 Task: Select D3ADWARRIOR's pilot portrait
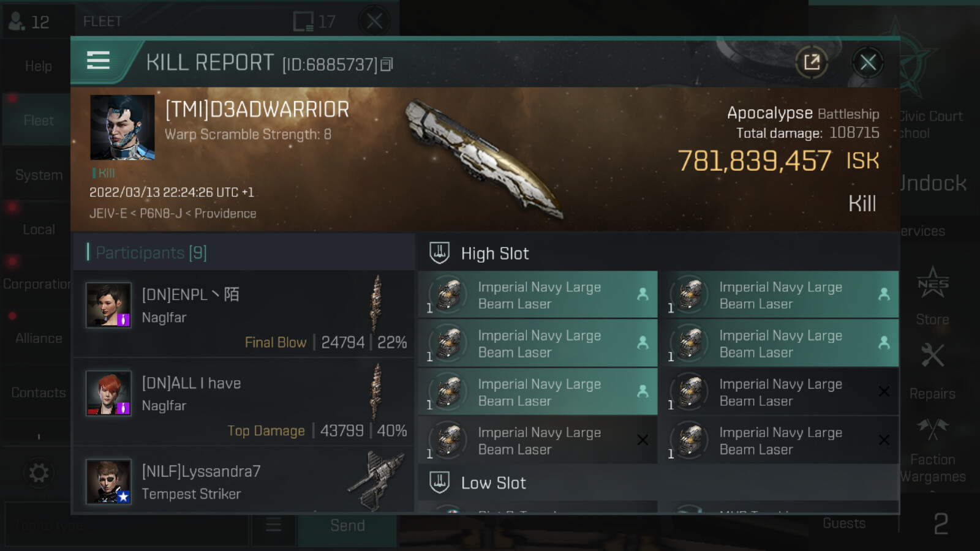click(123, 127)
